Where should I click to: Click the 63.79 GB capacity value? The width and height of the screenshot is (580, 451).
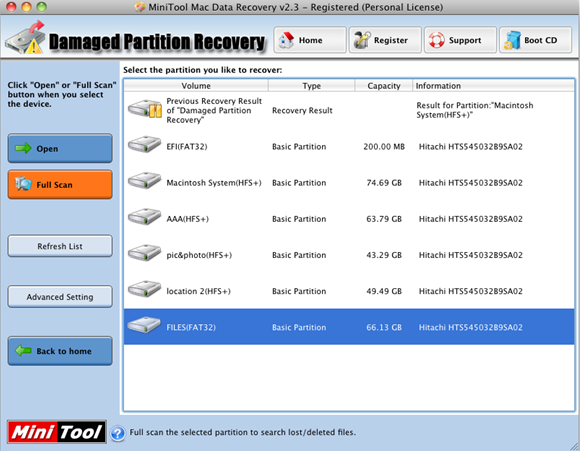(384, 219)
